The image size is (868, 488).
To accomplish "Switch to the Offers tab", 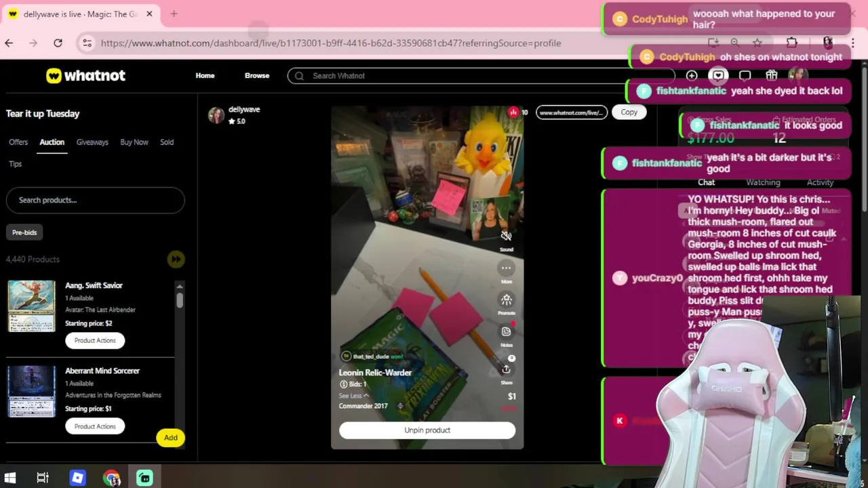I will [x=18, y=142].
